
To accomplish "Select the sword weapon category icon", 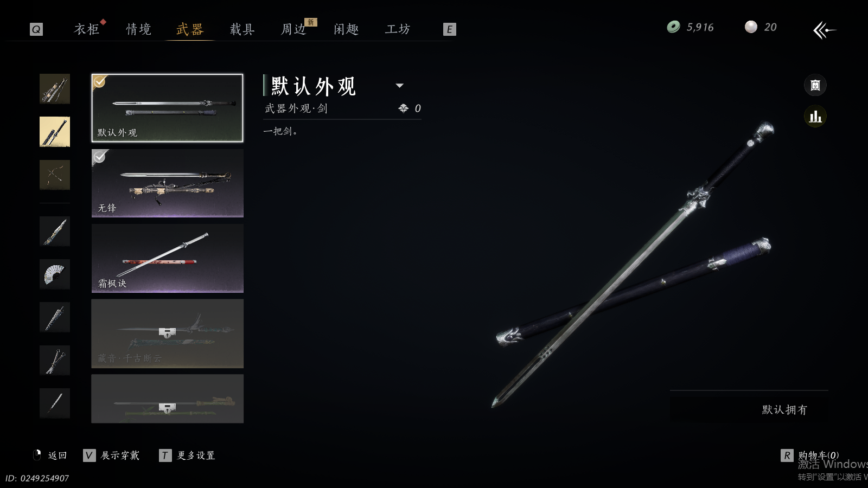I will point(55,132).
